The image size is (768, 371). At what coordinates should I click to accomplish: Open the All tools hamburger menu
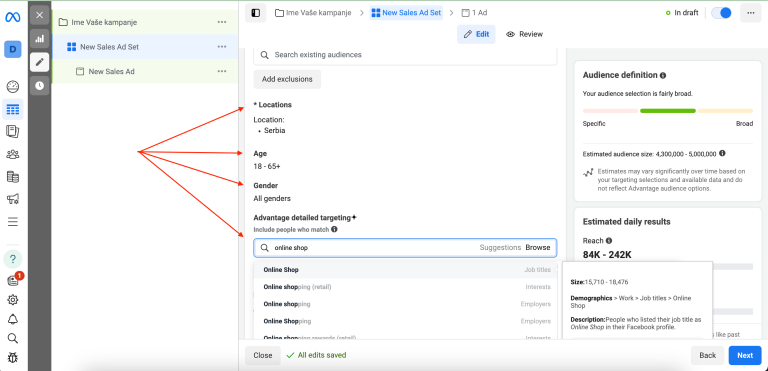click(13, 222)
